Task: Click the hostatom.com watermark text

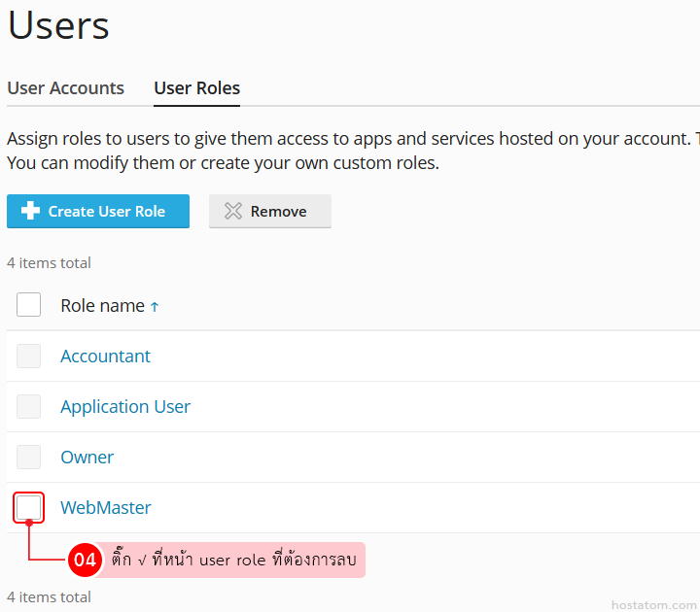Action: point(654,604)
